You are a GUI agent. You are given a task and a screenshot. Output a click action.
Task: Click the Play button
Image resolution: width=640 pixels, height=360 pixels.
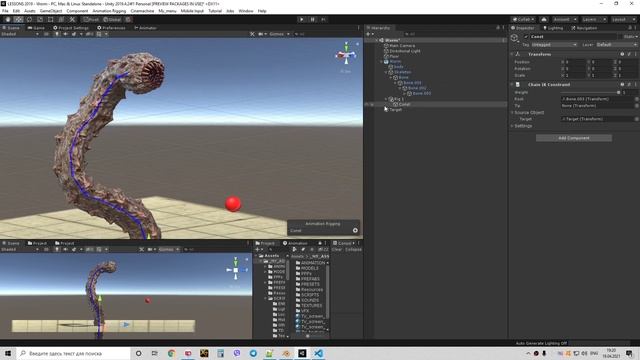point(302,20)
